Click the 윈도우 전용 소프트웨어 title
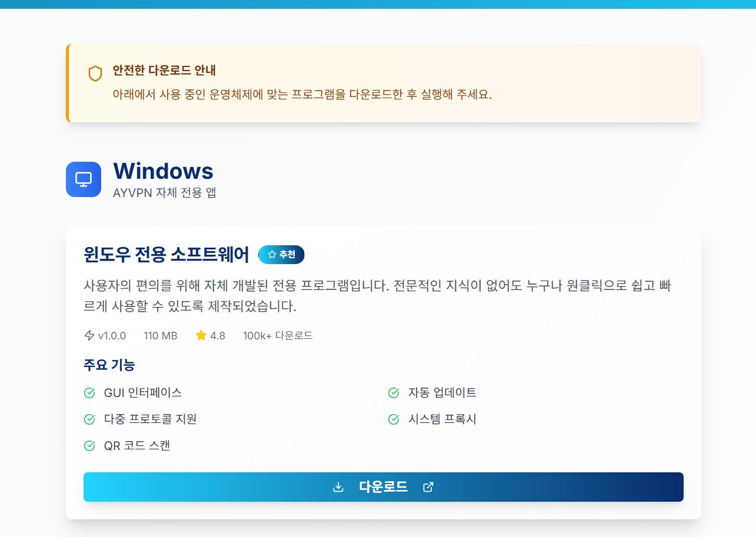This screenshot has width=756, height=537. (166, 255)
